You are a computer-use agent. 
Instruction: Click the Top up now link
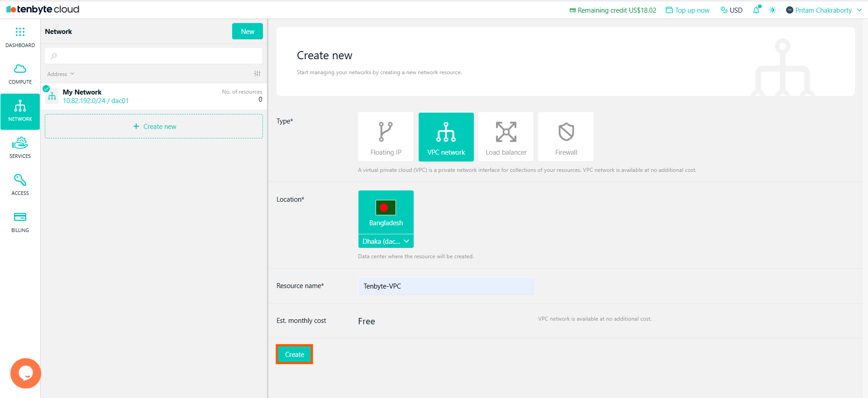[687, 10]
